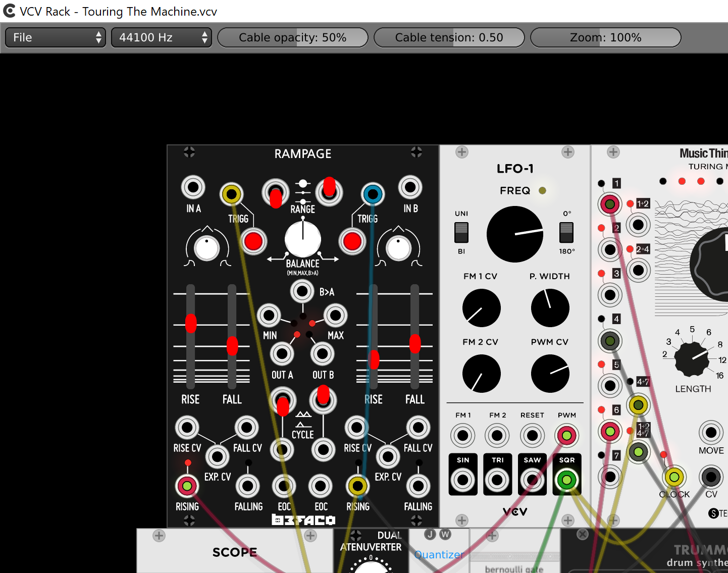Push the red trigger button for channel B
This screenshot has width=728, height=573.
352,241
